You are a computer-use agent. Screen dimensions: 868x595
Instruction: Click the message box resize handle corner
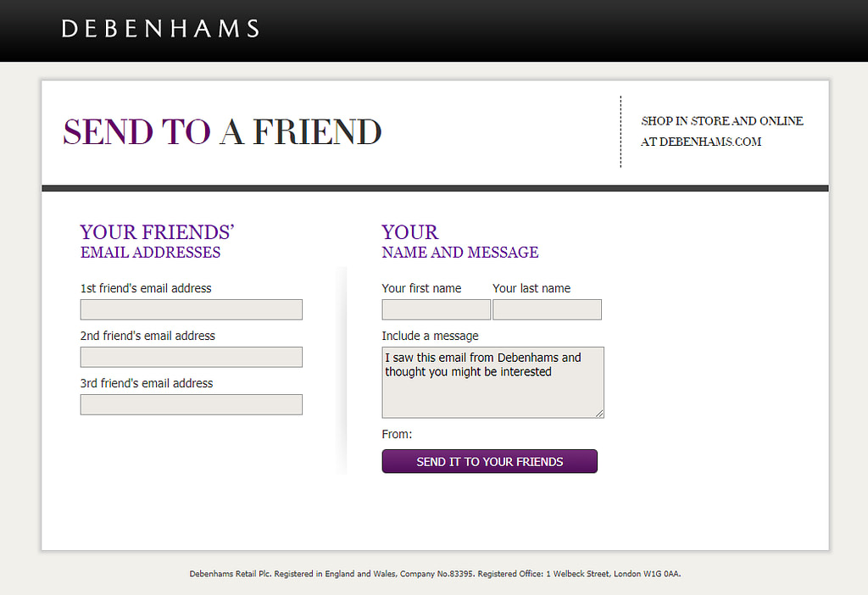pos(600,414)
